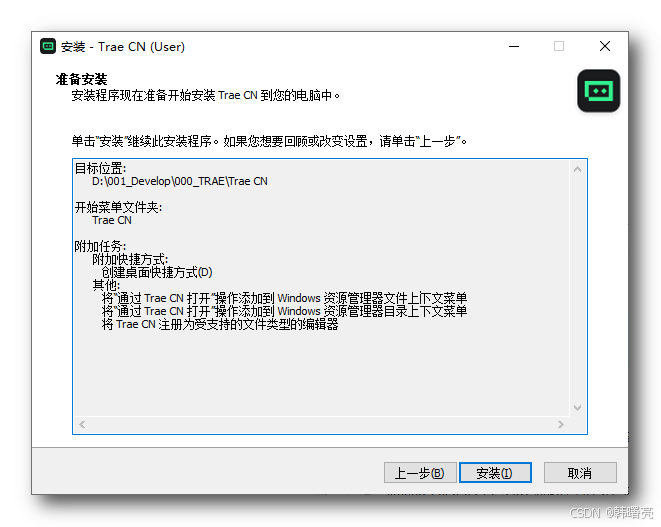Click the line mentioning 资源管理器文件上下文菜单
This screenshot has width=661, height=527.
point(284,298)
